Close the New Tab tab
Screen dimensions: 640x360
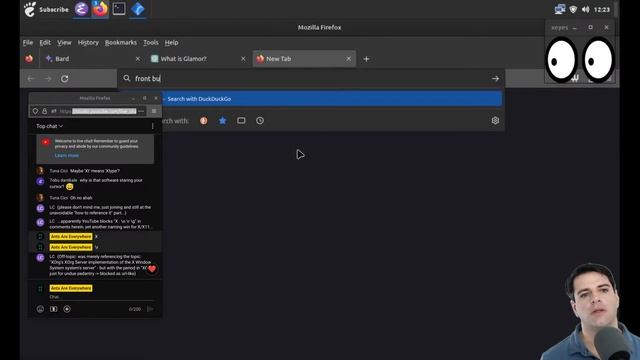pos(349,59)
